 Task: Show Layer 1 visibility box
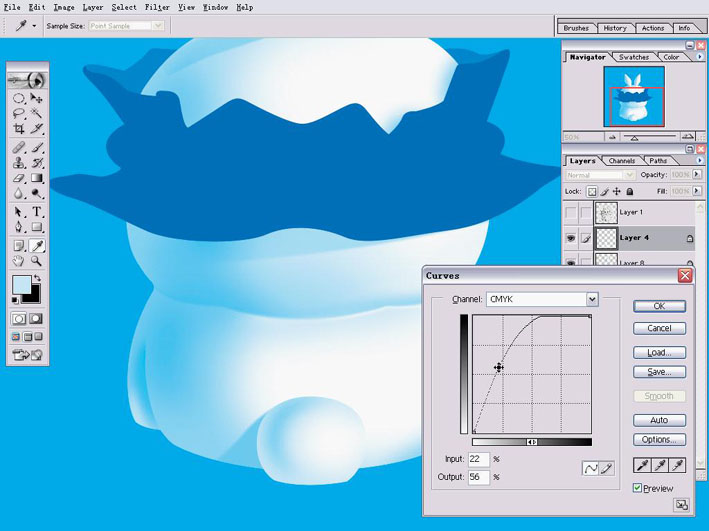pos(571,212)
